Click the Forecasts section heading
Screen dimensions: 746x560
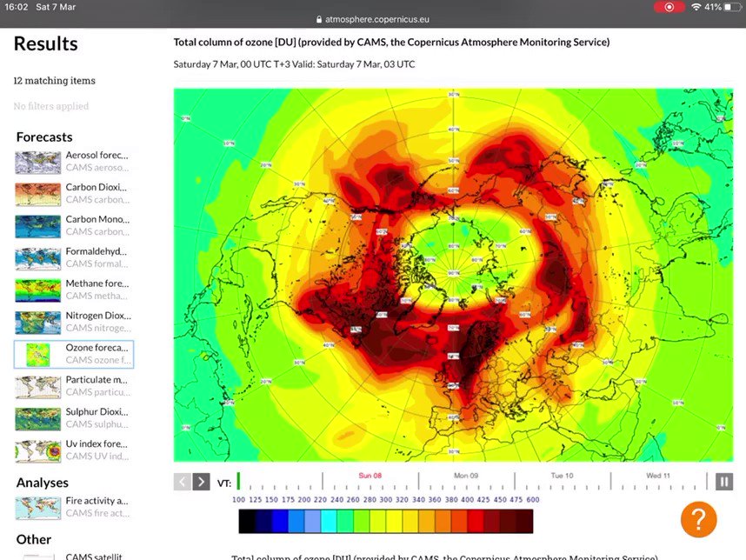coord(44,137)
